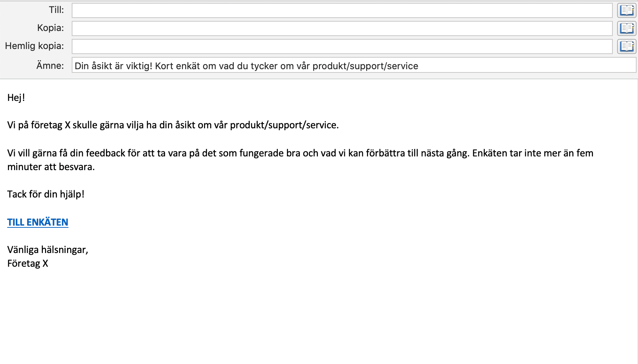Click the greeting 'Hej!' in the body
Image resolution: width=638 pixels, height=364 pixels.
click(x=16, y=97)
